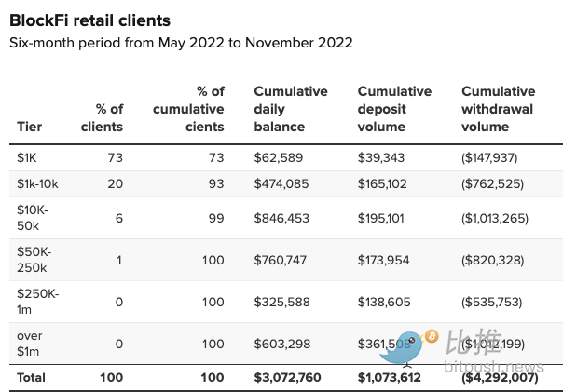Click Total row '100' under cumulative cients
The image size is (563, 392).
point(213,378)
